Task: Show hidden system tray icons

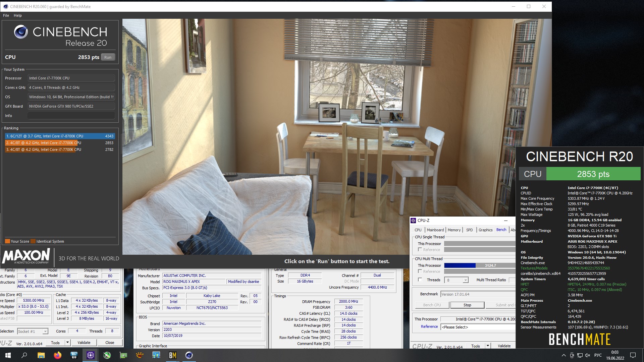Action: [563, 355]
